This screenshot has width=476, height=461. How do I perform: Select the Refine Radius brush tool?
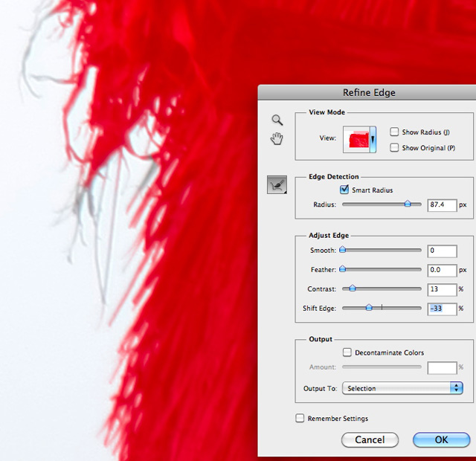coord(277,184)
